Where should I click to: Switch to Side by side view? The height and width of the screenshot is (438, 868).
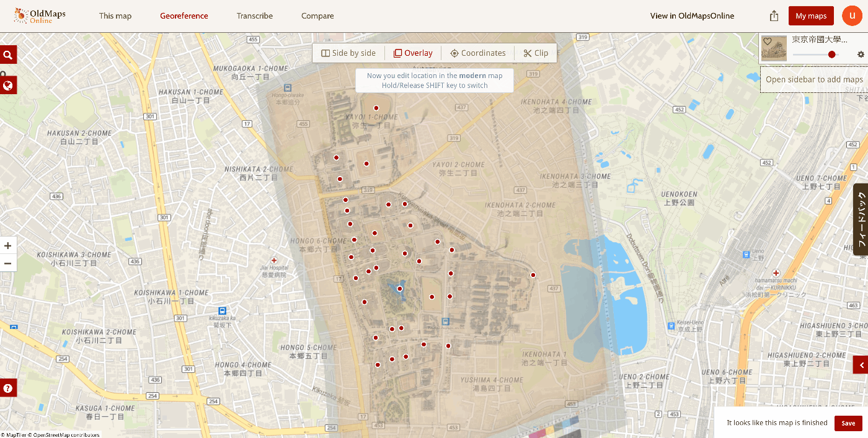pyautogui.click(x=348, y=53)
